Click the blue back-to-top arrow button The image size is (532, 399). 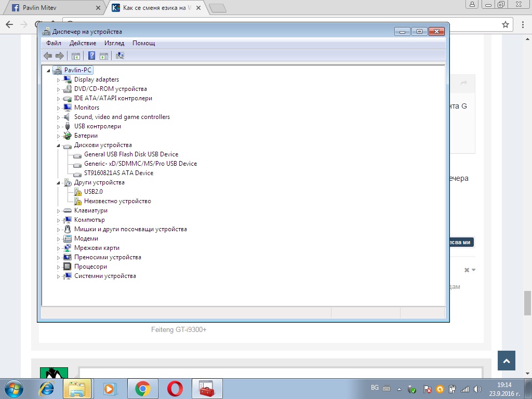tap(507, 361)
